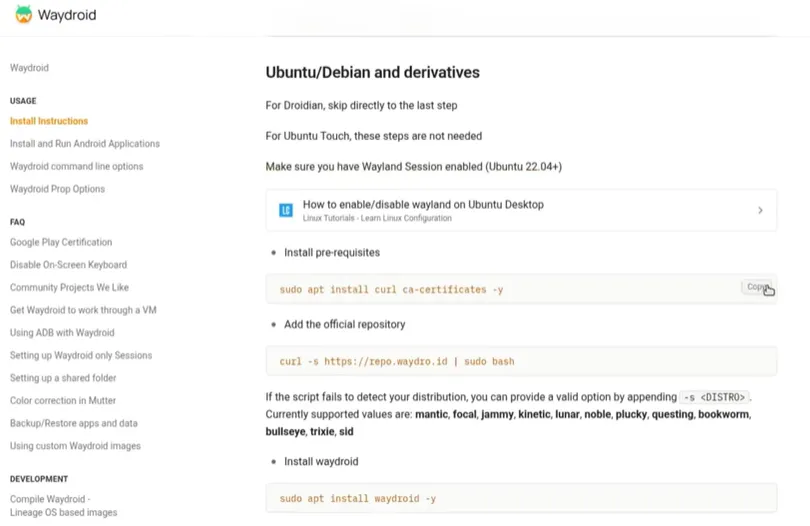Open Color correction in Mutter page
The height and width of the screenshot is (526, 810).
pyautogui.click(x=63, y=401)
